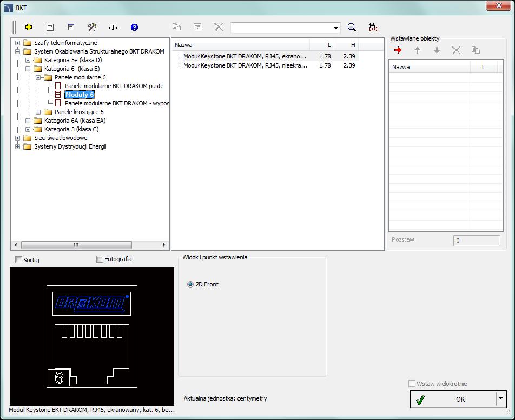Click Panele modularne BKT DRAKOM puste red icon
This screenshot has height=420, width=515.
coord(58,86)
